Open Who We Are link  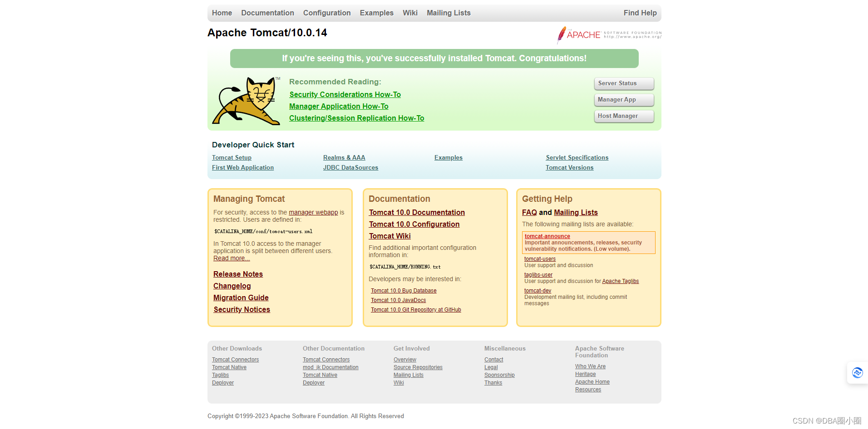[590, 366]
